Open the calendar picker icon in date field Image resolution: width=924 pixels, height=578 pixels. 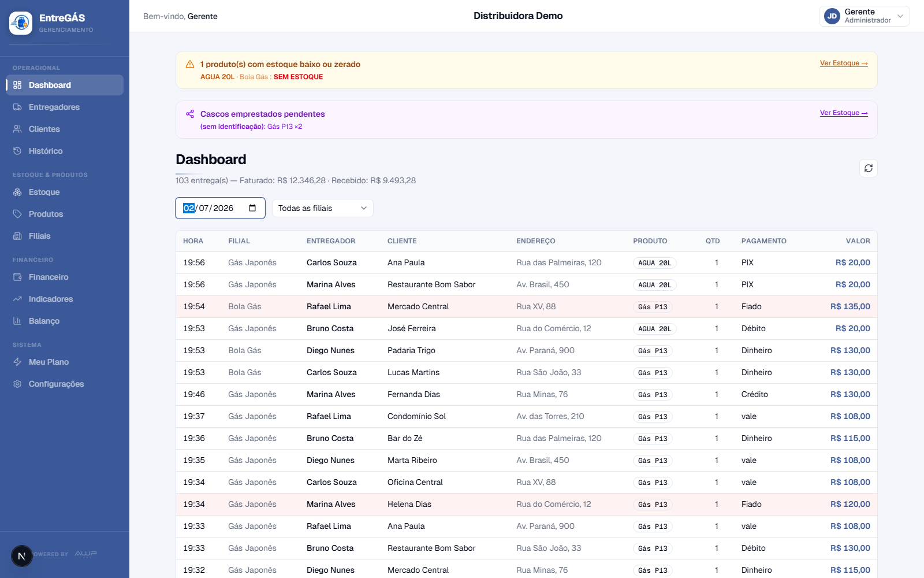(x=252, y=208)
